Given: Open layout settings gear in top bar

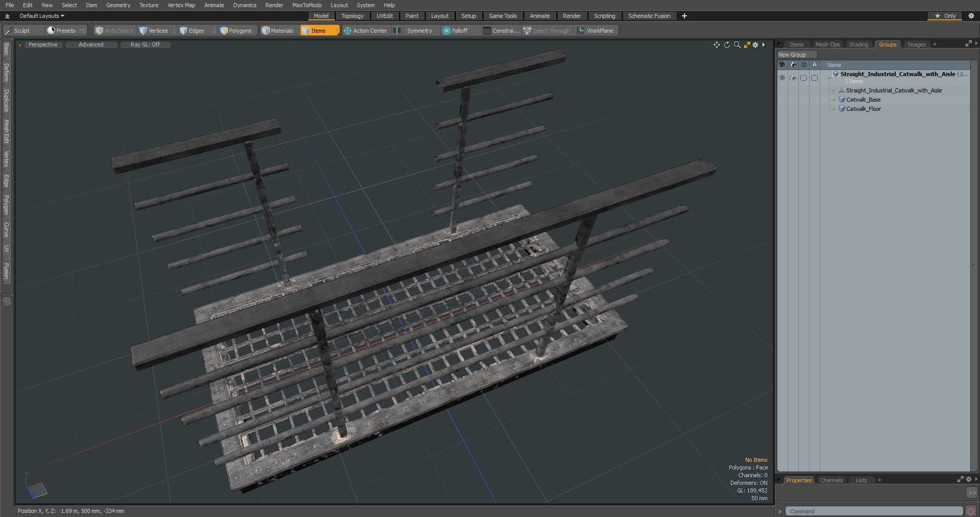Looking at the screenshot, I should (x=971, y=16).
